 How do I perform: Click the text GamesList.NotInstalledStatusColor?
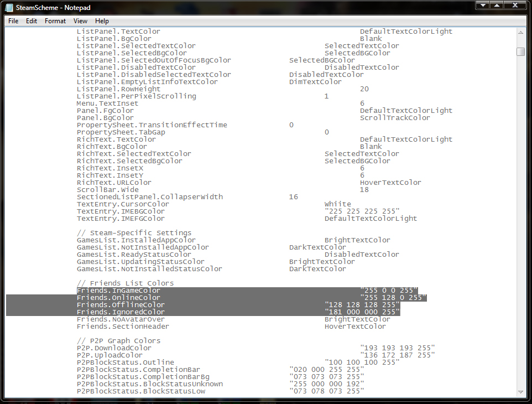pos(149,269)
